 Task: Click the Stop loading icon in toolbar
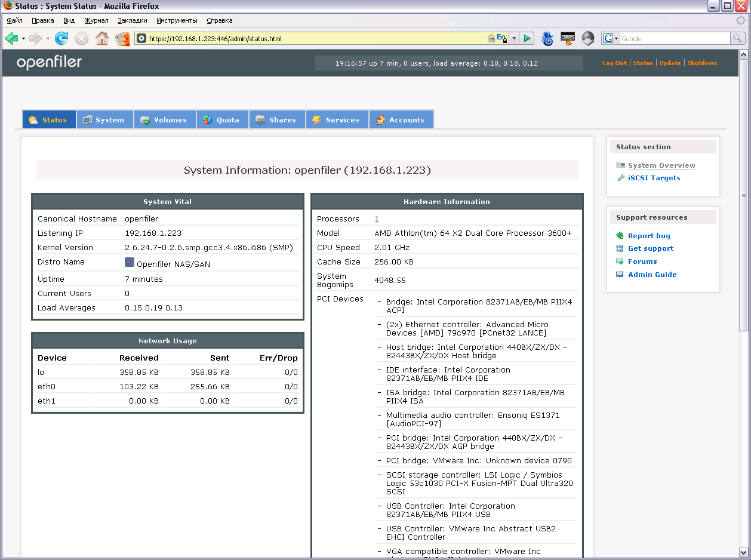point(82,39)
